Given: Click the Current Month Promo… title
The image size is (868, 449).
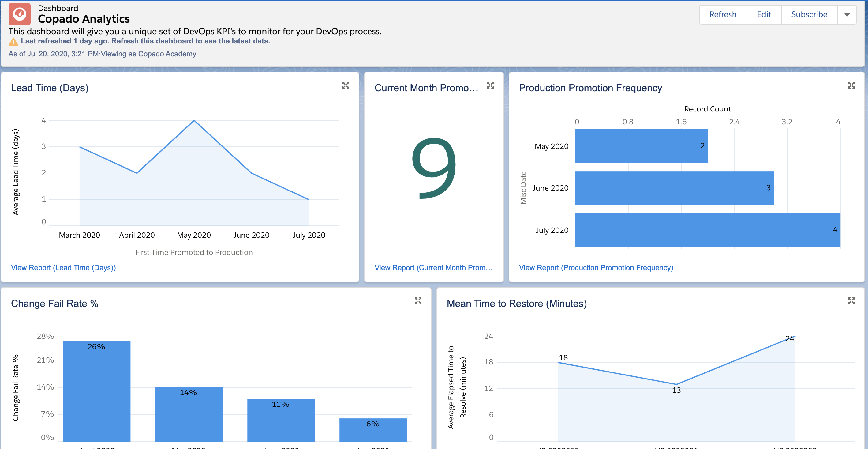Looking at the screenshot, I should click(x=426, y=88).
